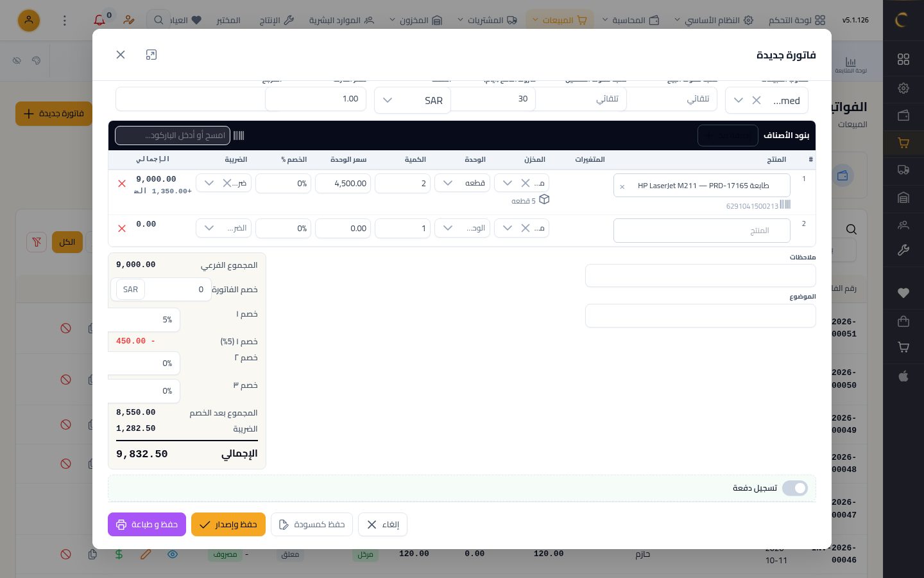Open the apple icon in the dark sidebar
Image resolution: width=924 pixels, height=578 pixels.
(903, 376)
